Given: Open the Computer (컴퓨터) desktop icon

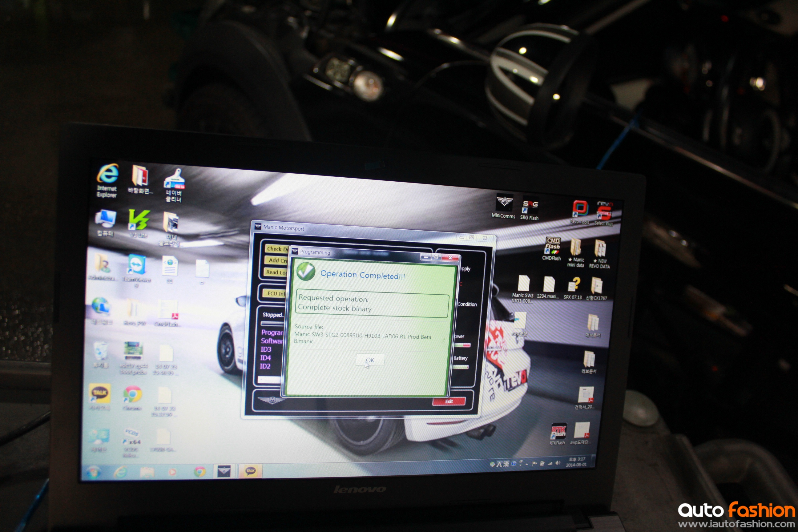Looking at the screenshot, I should click(x=106, y=223).
